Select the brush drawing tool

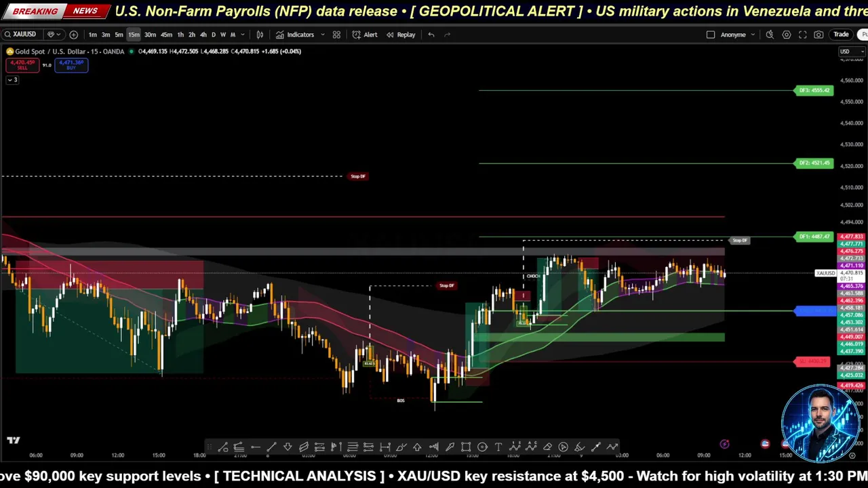click(401, 447)
